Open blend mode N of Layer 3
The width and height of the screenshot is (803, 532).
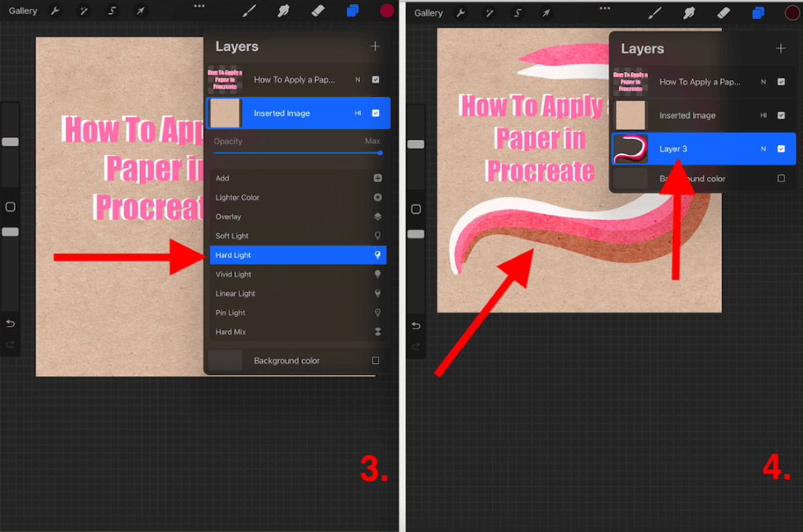coord(763,148)
